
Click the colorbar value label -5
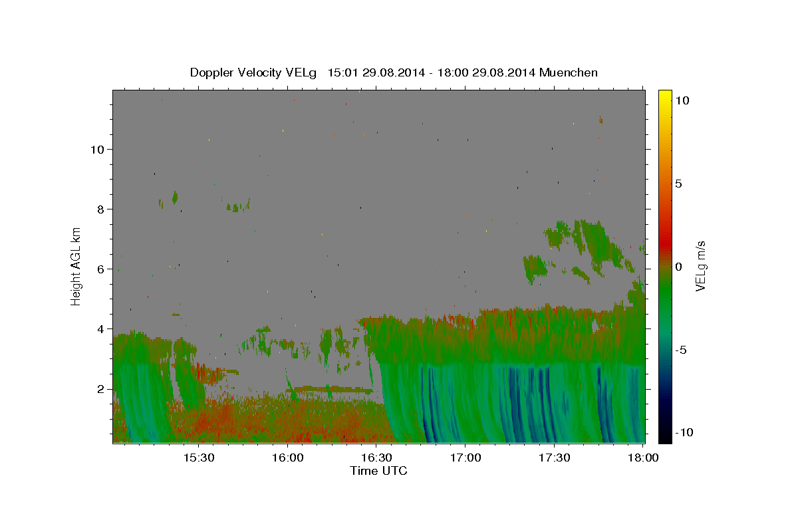pos(680,349)
